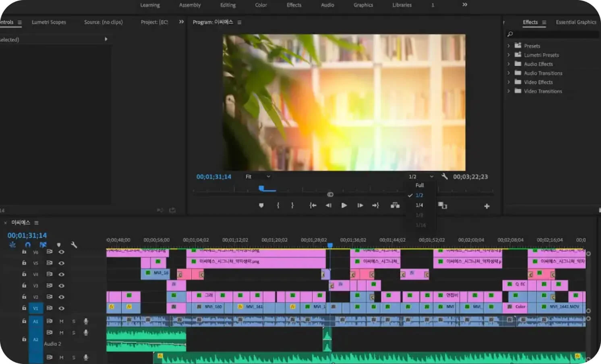
Task: Open the search field in Effects panel
Action: [552, 34]
